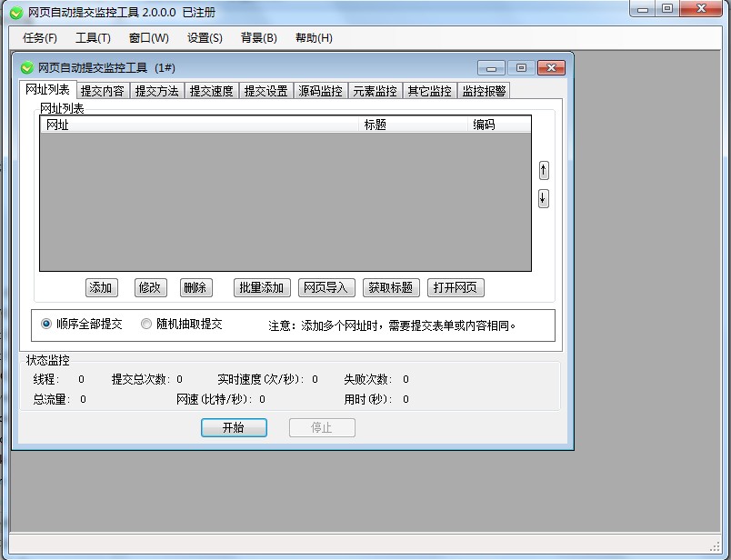Viewport: 731px width, 560px height.
Task: Select 顺序全部提交 radio option
Action: coord(47,324)
